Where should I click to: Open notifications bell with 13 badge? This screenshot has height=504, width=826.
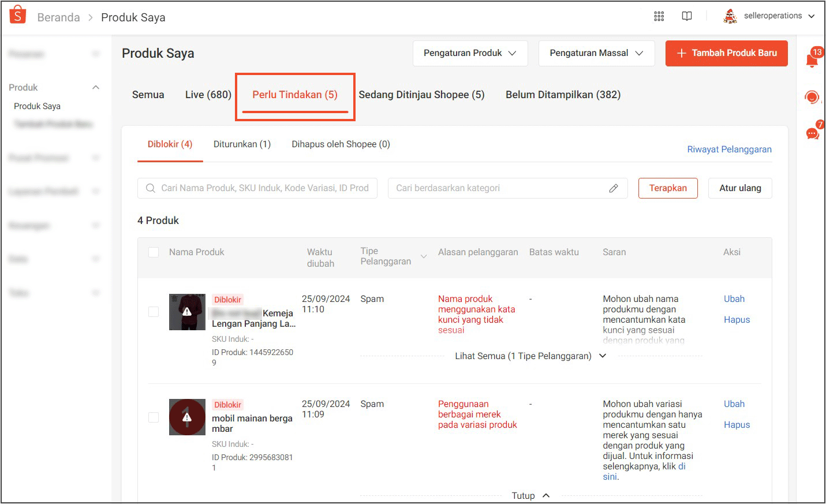812,59
